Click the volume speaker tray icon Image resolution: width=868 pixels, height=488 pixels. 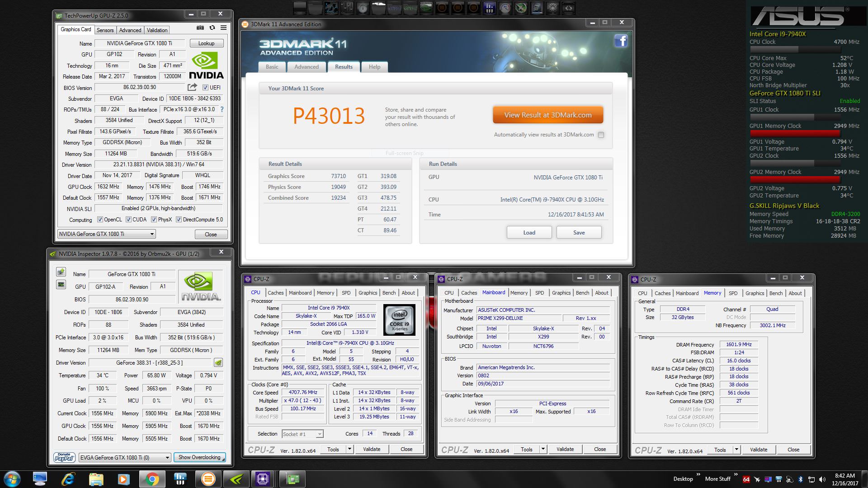[x=822, y=479]
